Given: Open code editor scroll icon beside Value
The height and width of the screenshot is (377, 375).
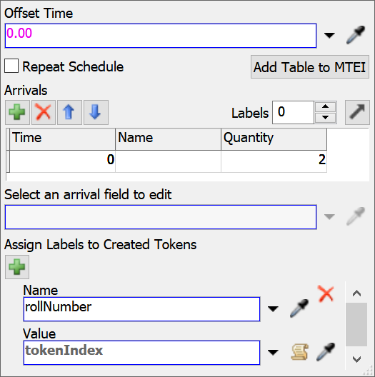Looking at the screenshot, I should pos(299,352).
